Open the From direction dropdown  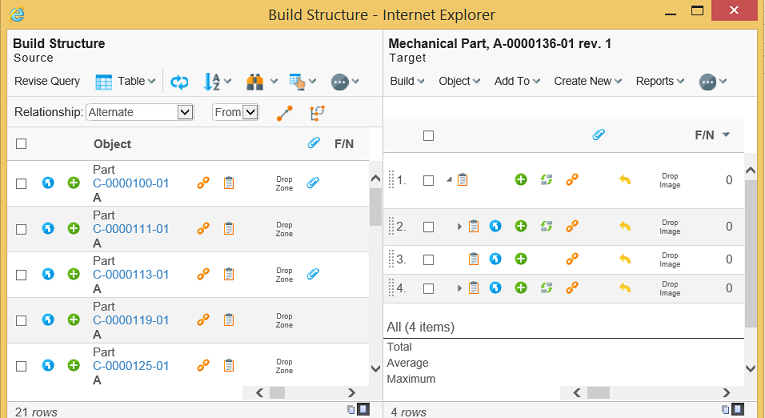[236, 112]
